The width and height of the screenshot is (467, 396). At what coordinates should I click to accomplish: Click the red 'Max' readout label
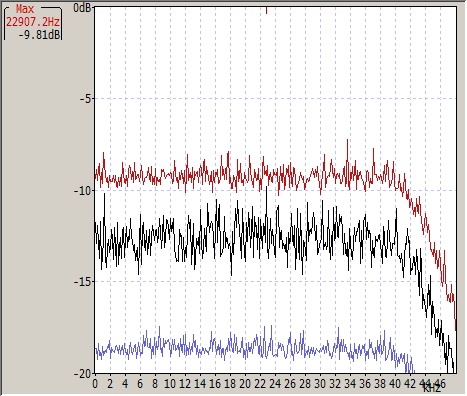25,9
